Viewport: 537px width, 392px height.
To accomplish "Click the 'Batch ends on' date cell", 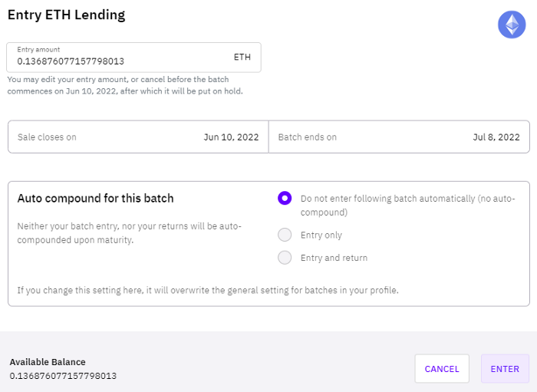I will coord(400,137).
